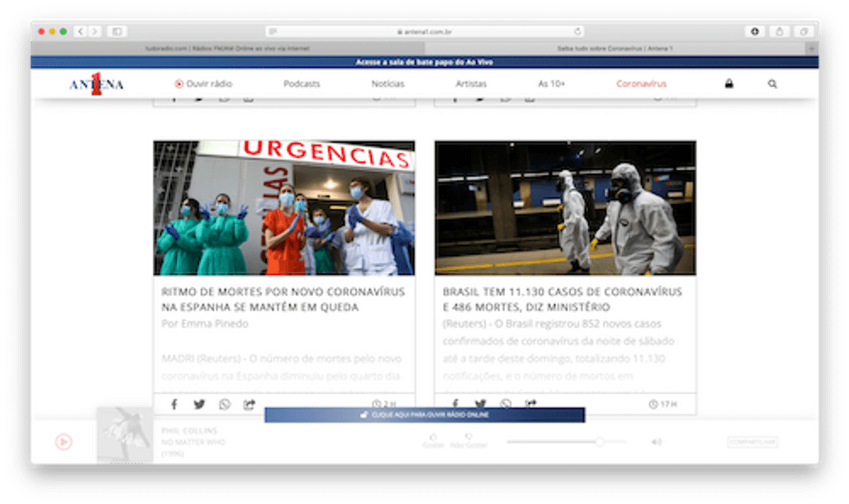
Task: Go forward using Safari's forward arrow
Action: click(95, 32)
